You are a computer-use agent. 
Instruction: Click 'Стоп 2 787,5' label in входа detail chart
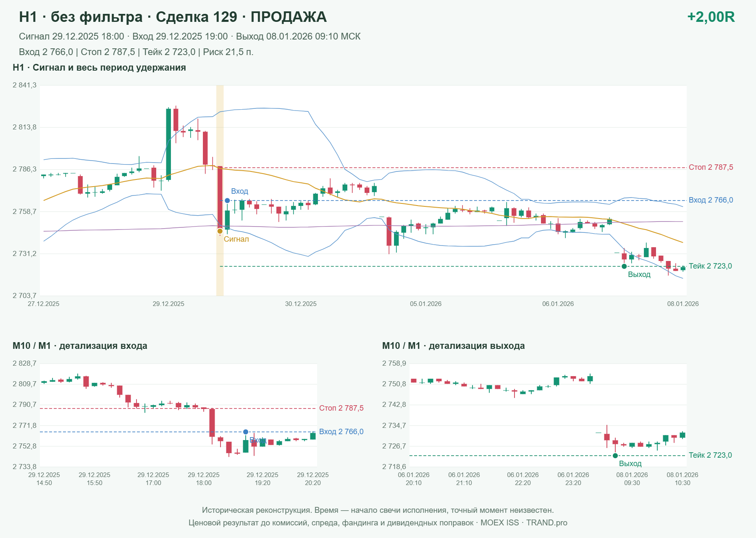tap(341, 408)
